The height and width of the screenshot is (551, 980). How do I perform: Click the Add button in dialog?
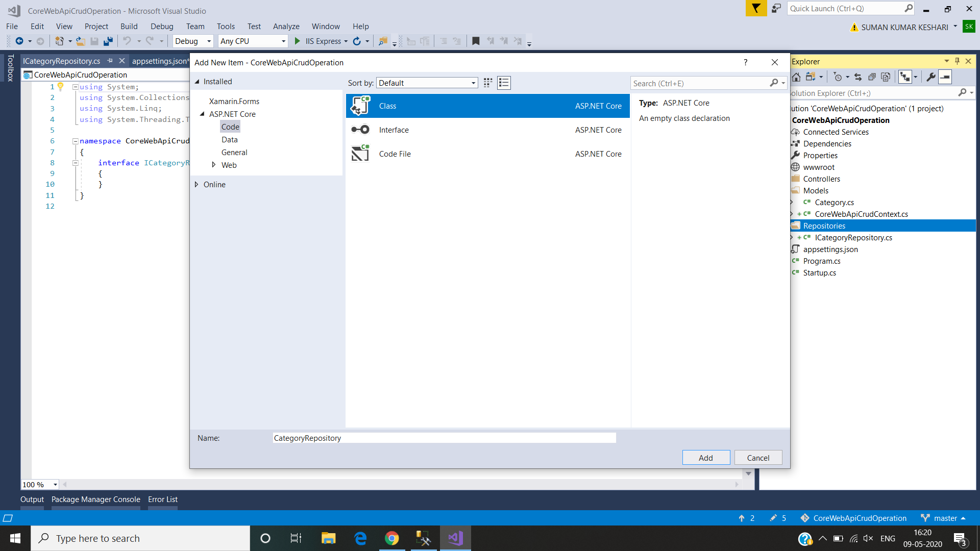click(706, 458)
